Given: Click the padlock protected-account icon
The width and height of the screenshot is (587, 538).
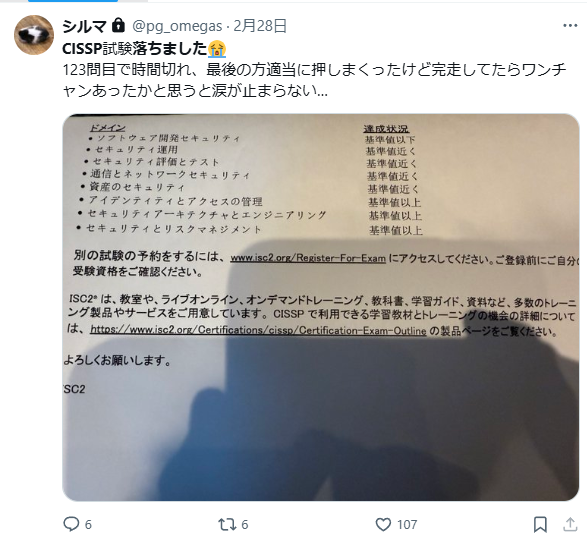Looking at the screenshot, I should point(118,25).
